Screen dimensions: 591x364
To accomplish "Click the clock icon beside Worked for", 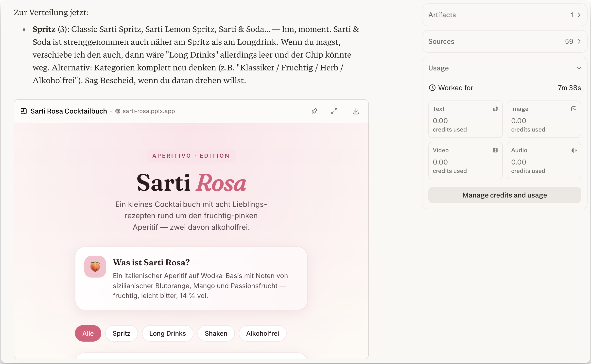I will tap(432, 88).
